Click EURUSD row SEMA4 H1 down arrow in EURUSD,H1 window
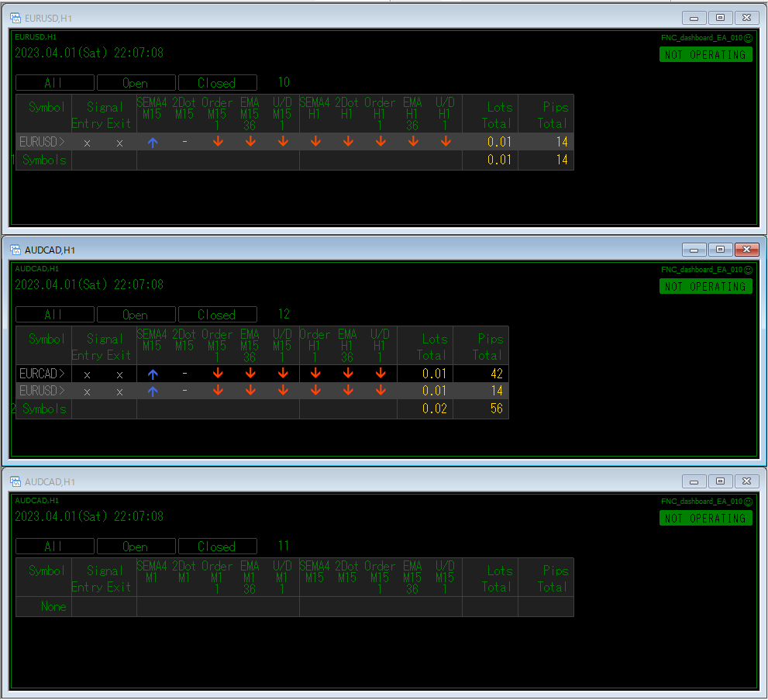768x700 pixels. (x=315, y=142)
